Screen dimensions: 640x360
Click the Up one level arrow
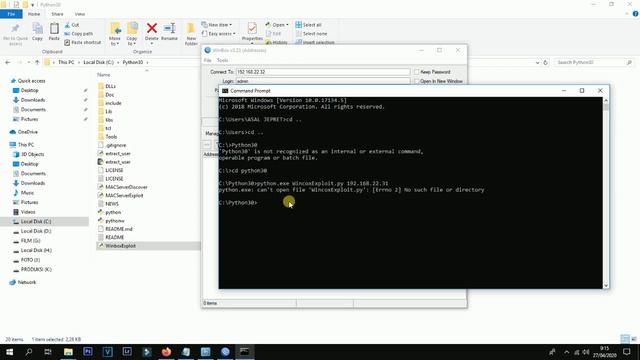pos(37,62)
